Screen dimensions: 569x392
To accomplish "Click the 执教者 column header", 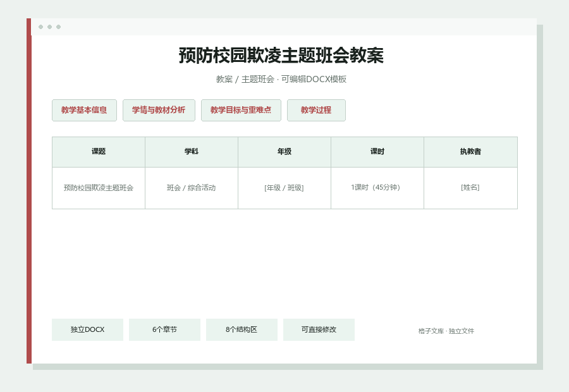I will click(470, 152).
